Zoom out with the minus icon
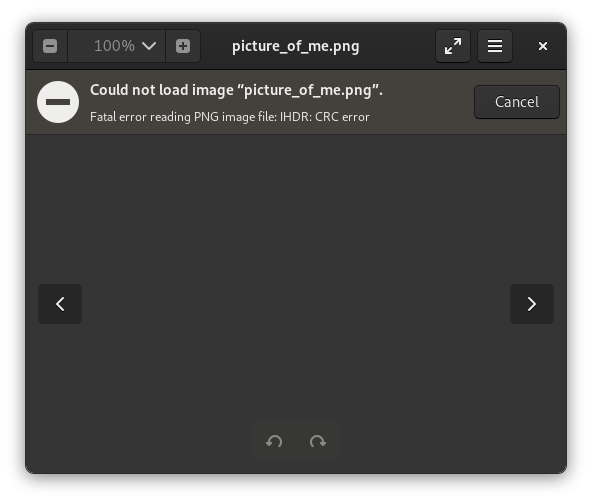 pyautogui.click(x=50, y=46)
